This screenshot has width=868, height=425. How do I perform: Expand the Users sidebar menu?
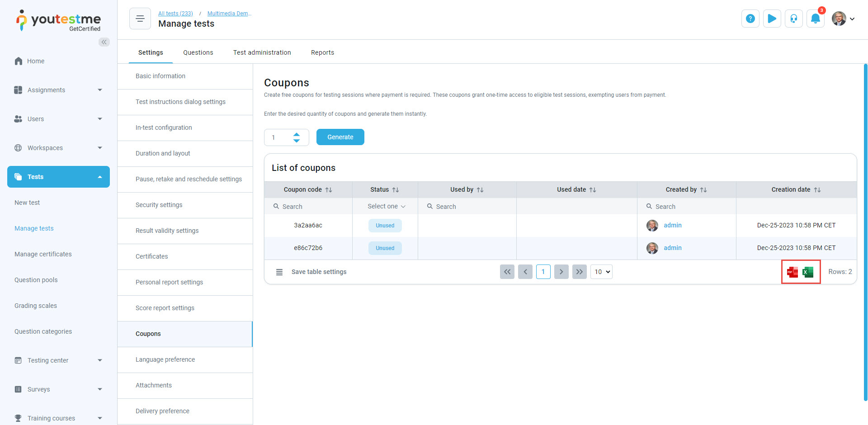(100, 119)
